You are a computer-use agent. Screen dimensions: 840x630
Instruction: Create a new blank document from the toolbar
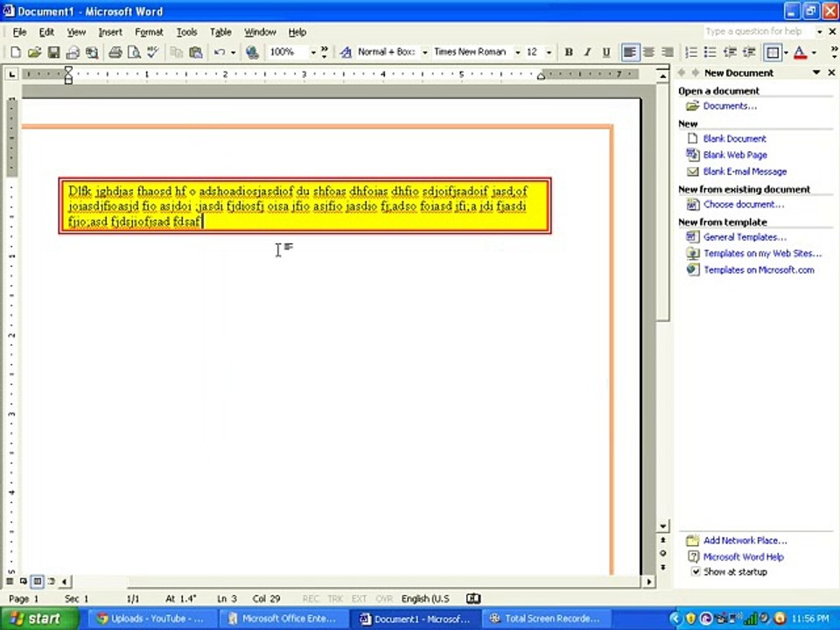16,52
